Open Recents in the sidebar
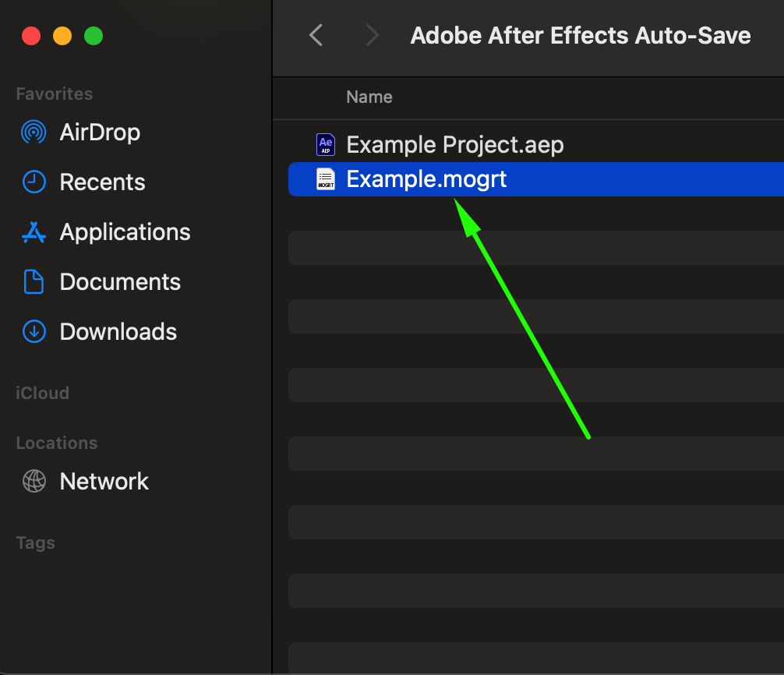This screenshot has width=784, height=675. click(x=102, y=182)
